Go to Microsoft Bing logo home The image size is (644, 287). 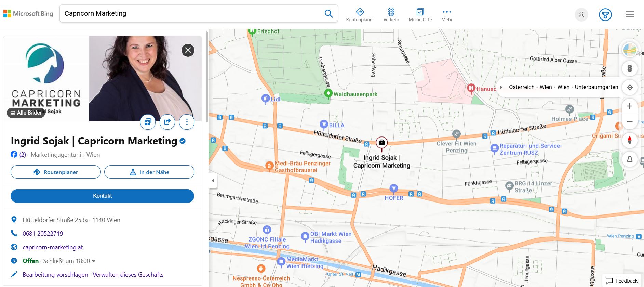tap(28, 14)
